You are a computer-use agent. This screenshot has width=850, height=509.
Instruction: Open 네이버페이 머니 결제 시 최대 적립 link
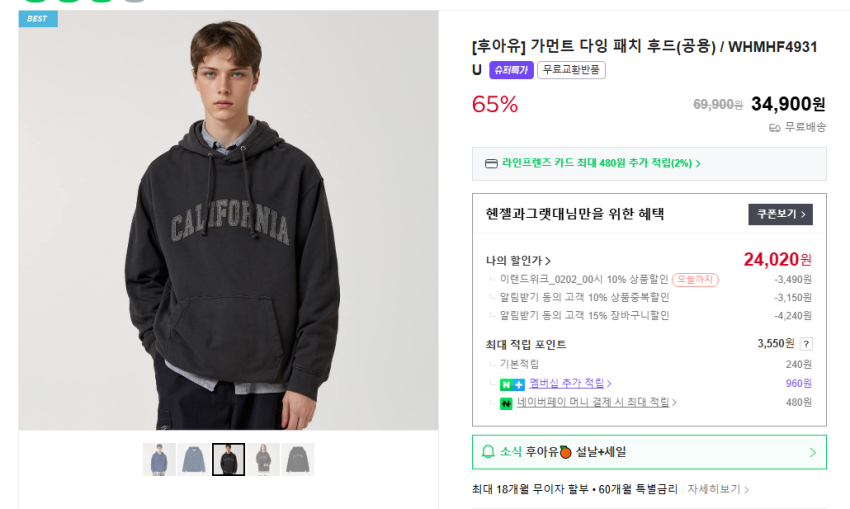point(596,402)
